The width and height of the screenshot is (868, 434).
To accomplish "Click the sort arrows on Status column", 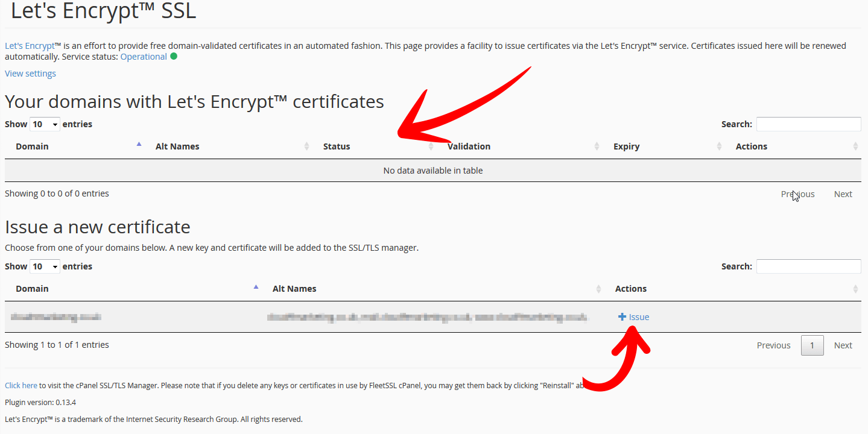I will [431, 146].
